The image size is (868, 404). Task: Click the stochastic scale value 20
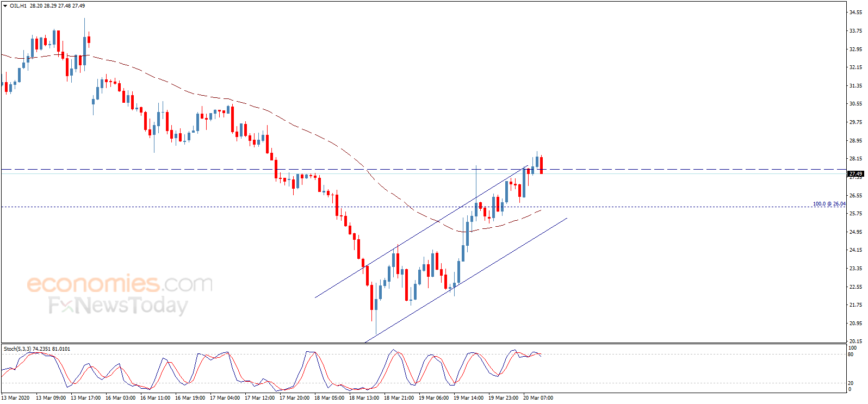pyautogui.click(x=851, y=383)
